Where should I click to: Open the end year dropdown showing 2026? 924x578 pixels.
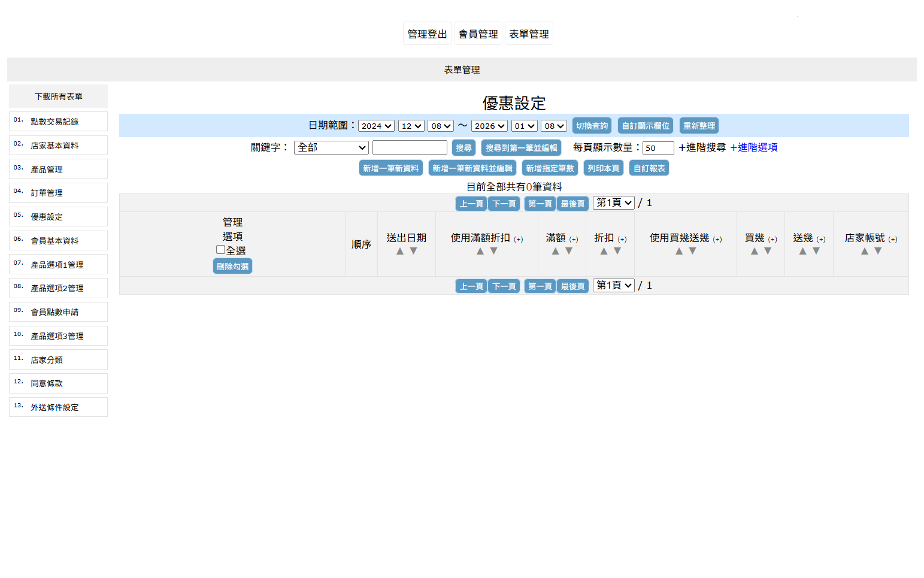click(489, 126)
